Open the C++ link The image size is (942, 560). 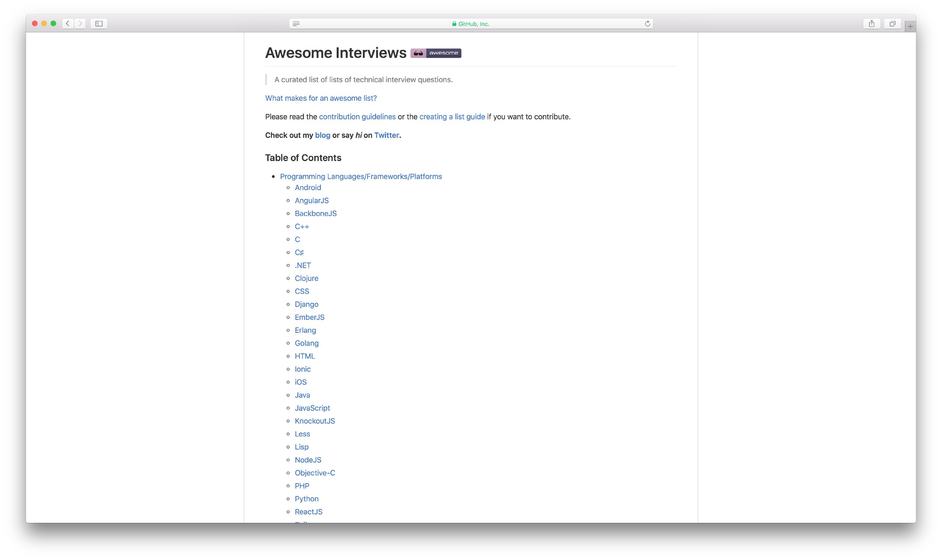(x=302, y=227)
